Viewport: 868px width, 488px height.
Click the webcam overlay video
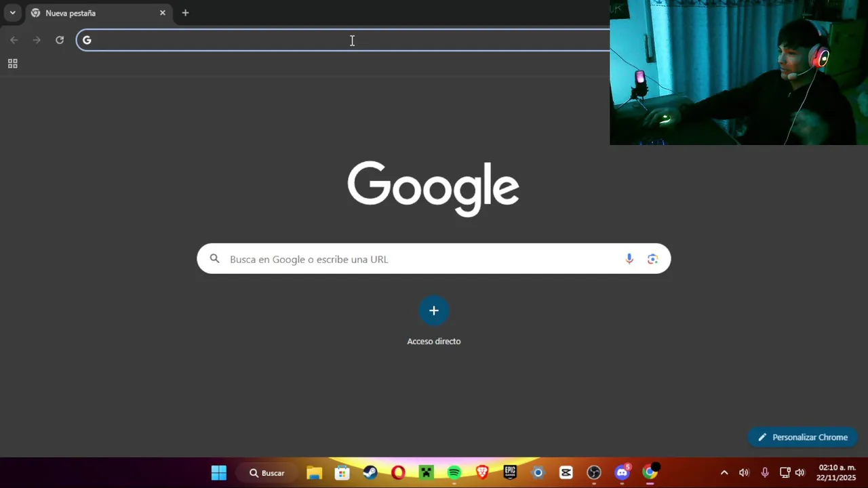[738, 73]
